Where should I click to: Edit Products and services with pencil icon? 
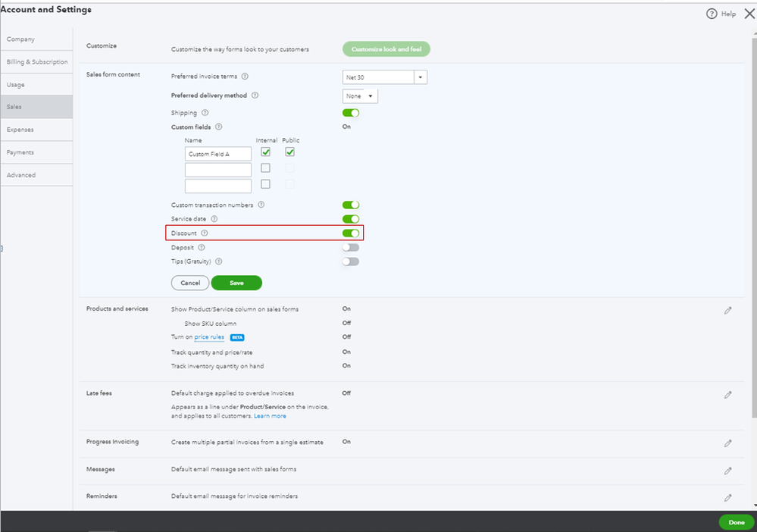[x=727, y=311]
